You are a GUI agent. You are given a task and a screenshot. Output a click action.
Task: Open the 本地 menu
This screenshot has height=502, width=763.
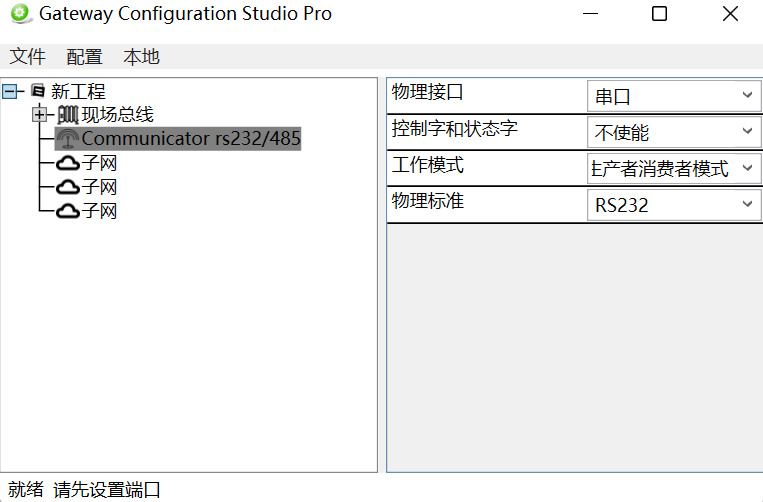(141, 57)
